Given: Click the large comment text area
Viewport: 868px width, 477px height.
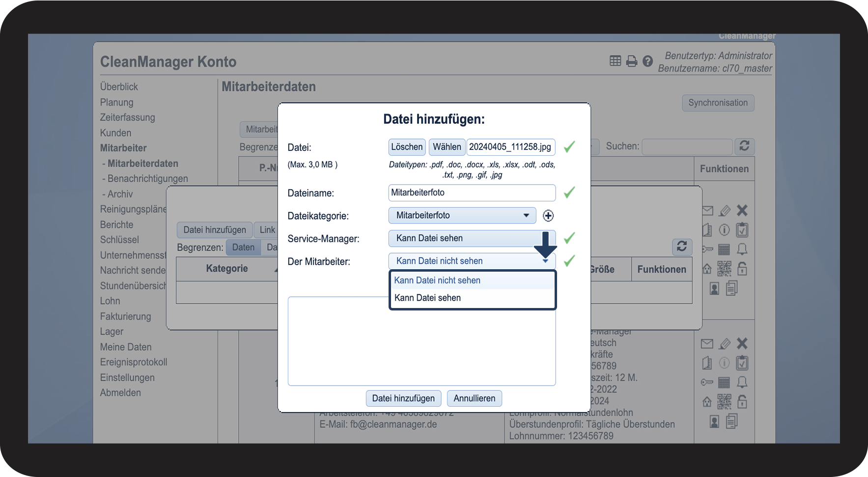Looking at the screenshot, I should pos(421,341).
